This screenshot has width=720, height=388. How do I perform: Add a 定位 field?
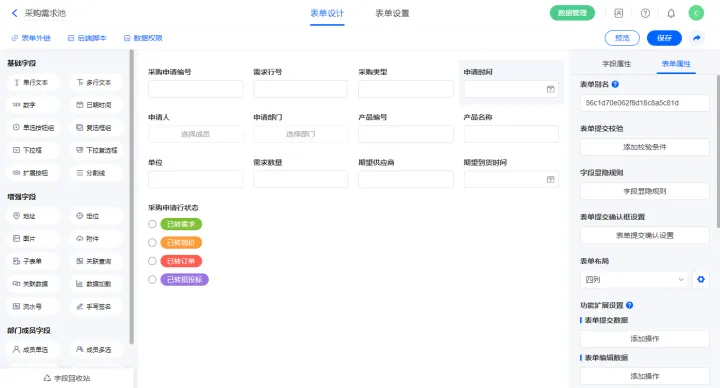[x=96, y=216]
